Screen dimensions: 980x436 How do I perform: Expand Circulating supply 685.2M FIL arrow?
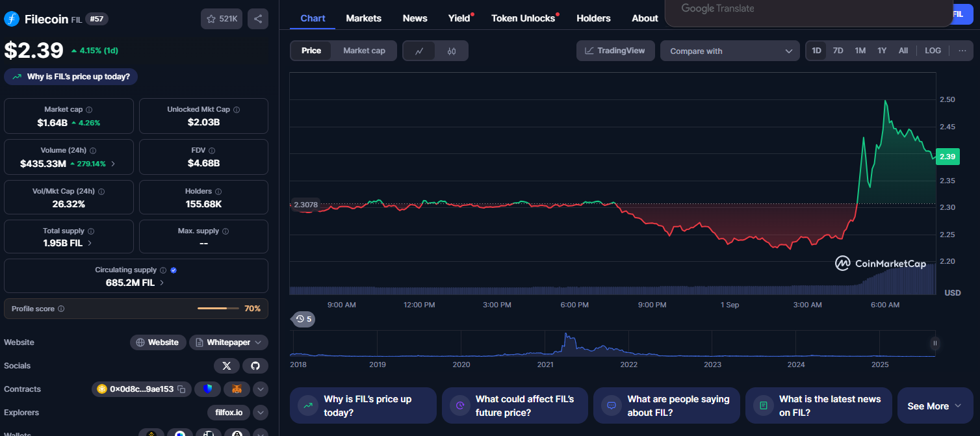pyautogui.click(x=162, y=283)
